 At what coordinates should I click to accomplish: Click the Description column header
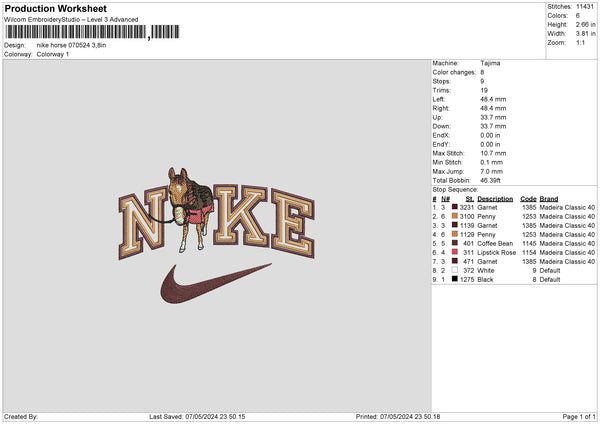tap(495, 199)
